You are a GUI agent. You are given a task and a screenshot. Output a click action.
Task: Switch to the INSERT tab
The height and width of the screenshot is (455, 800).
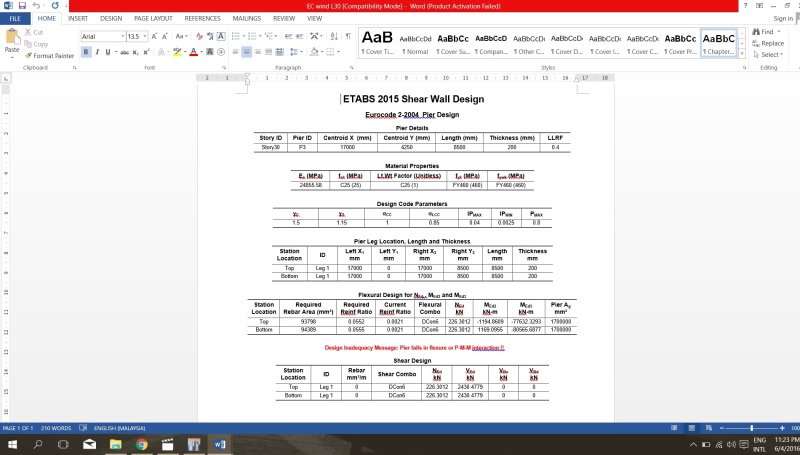tap(78, 18)
